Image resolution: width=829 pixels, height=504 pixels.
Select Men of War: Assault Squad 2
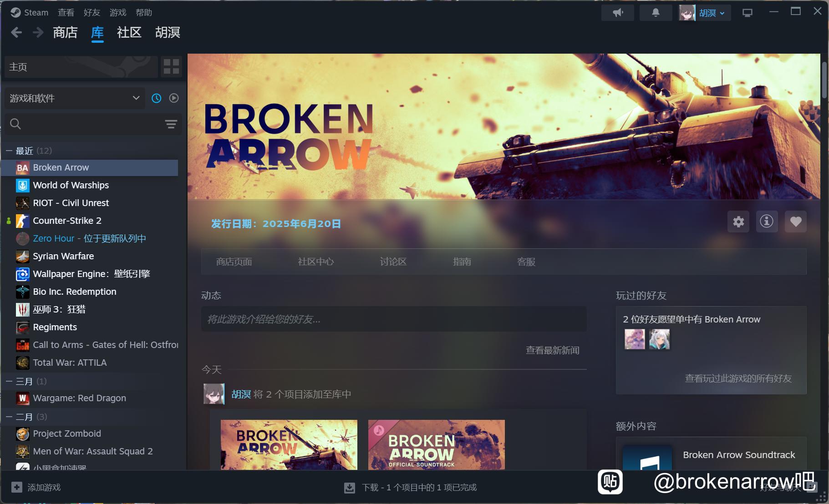point(90,451)
